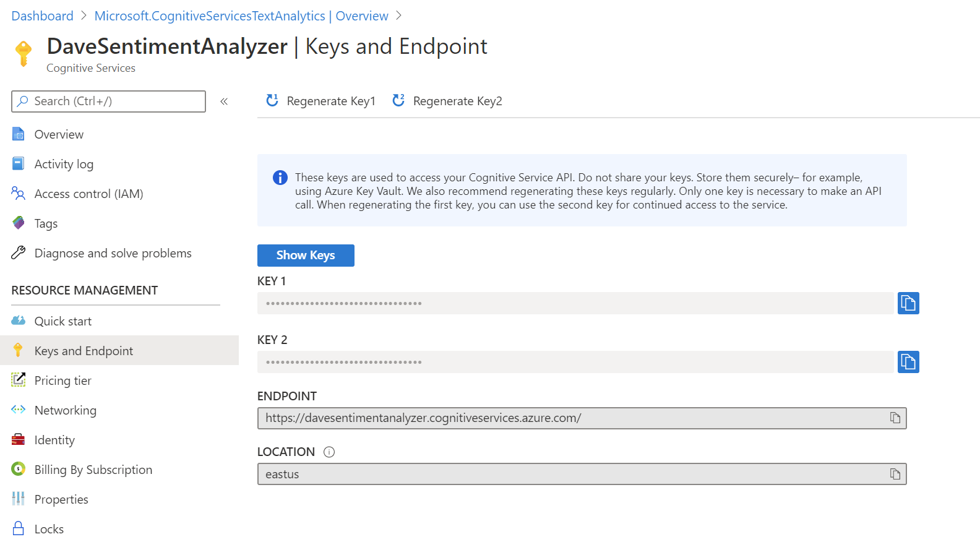Image resolution: width=980 pixels, height=542 pixels.
Task: Copy KEY 2 to clipboard
Action: [908, 362]
